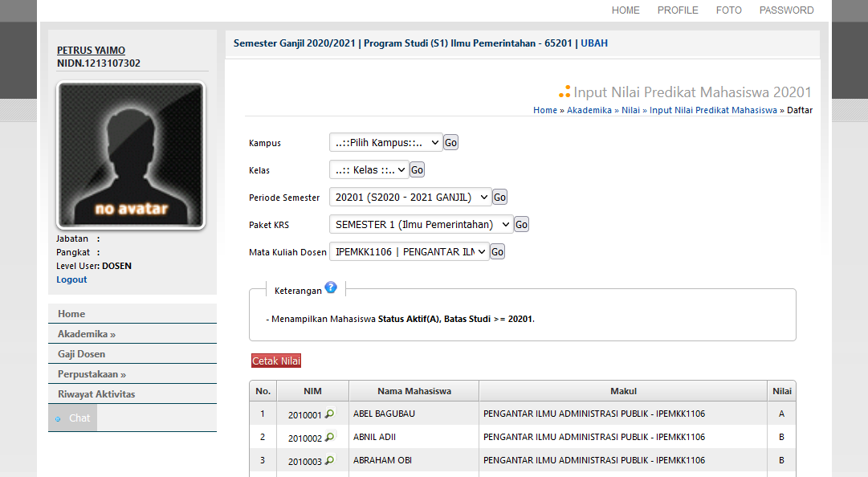Expand the Paket KRS dropdown

pyautogui.click(x=420, y=224)
